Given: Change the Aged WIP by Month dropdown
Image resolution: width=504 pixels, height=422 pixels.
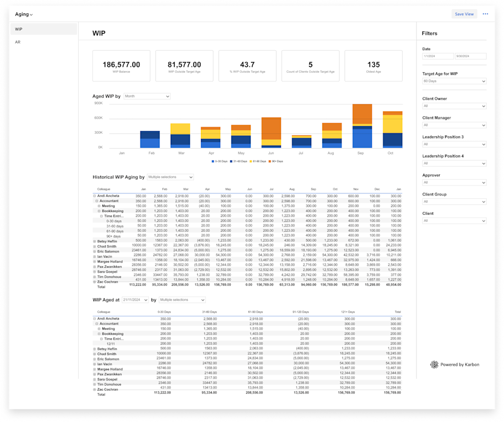Looking at the screenshot, I should click(x=147, y=96).
